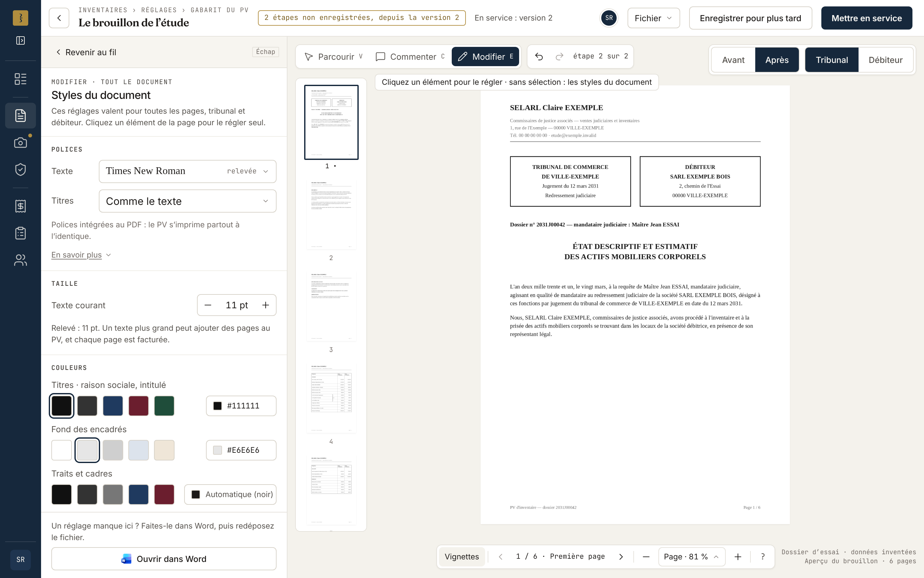The image size is (924, 578).
Task: Open the clipboard checklist icon in sidebar
Action: (x=21, y=233)
